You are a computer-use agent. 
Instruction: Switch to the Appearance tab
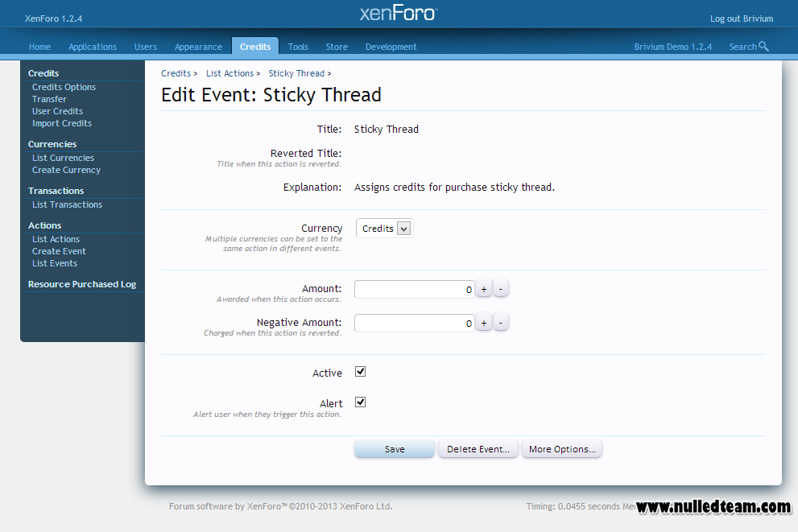point(198,47)
